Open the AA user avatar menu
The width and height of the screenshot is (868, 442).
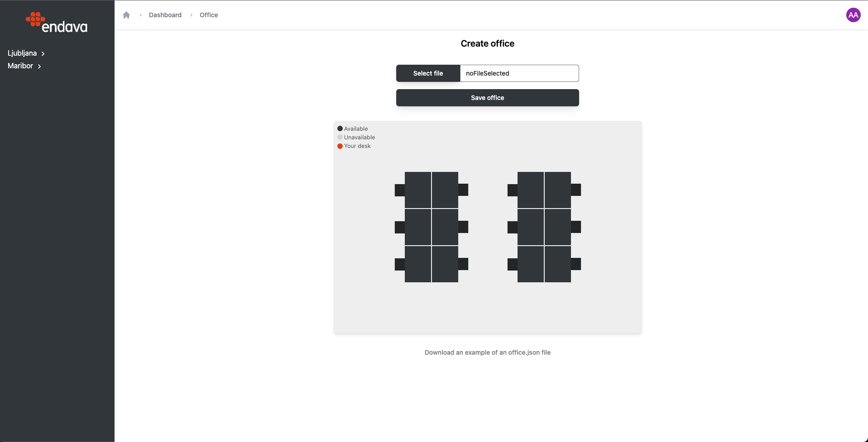pyautogui.click(x=853, y=15)
